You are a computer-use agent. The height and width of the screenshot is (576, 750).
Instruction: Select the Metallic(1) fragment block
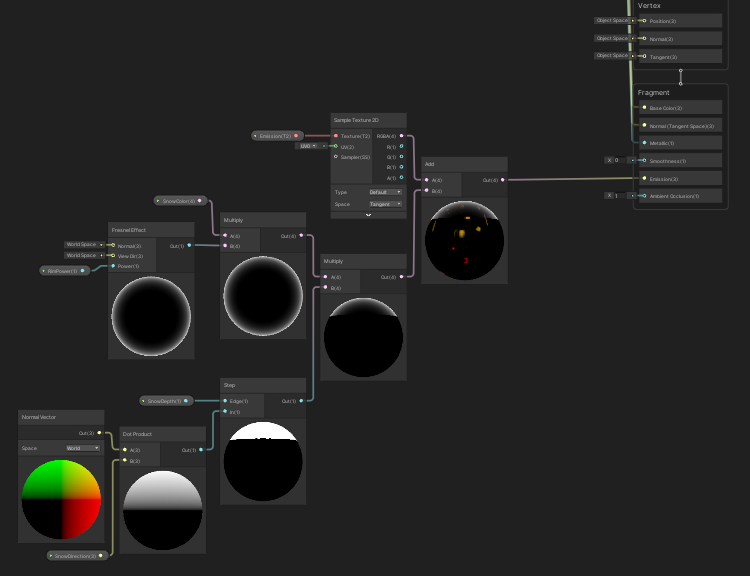pyautogui.click(x=681, y=143)
